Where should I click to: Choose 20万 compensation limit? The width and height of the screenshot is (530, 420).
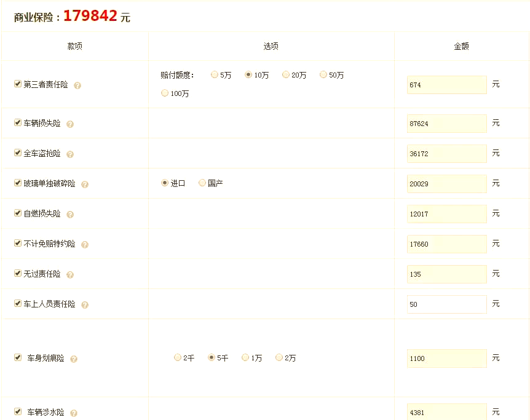coord(286,74)
